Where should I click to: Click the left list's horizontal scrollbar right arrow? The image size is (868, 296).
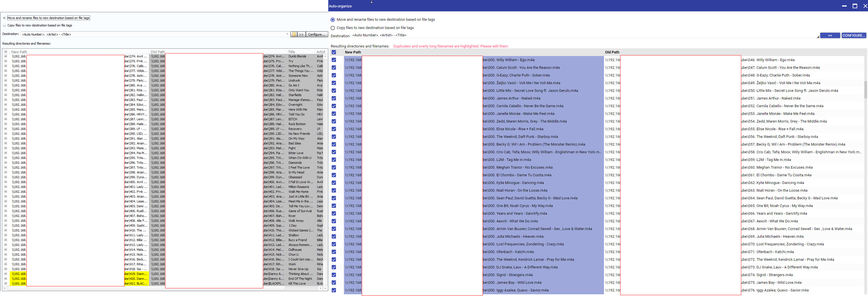(x=320, y=288)
